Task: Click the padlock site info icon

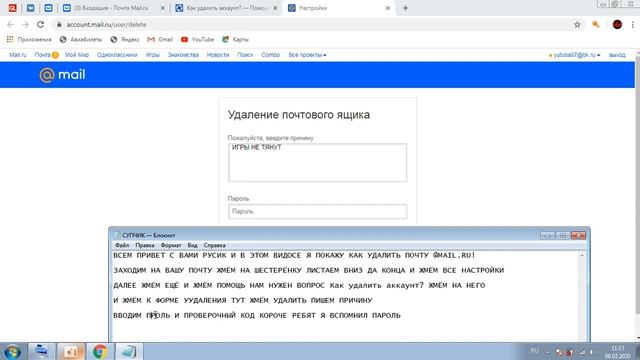Action: click(x=59, y=24)
